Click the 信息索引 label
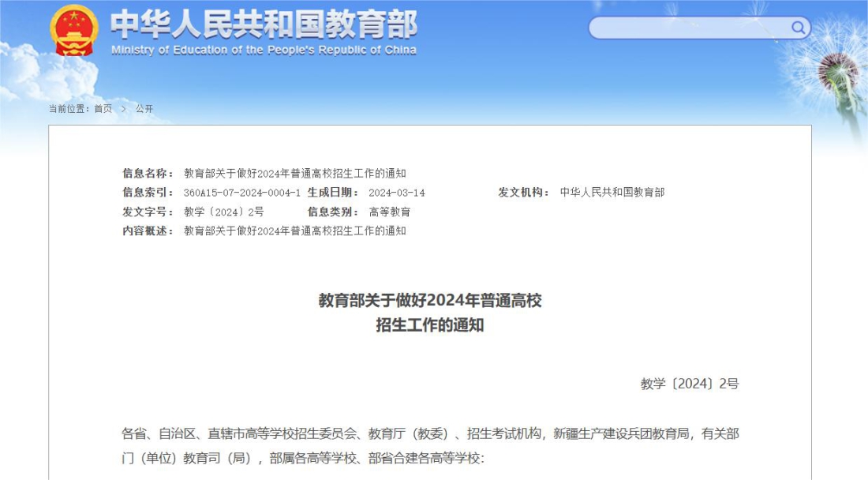The height and width of the screenshot is (480, 868). pyautogui.click(x=148, y=193)
